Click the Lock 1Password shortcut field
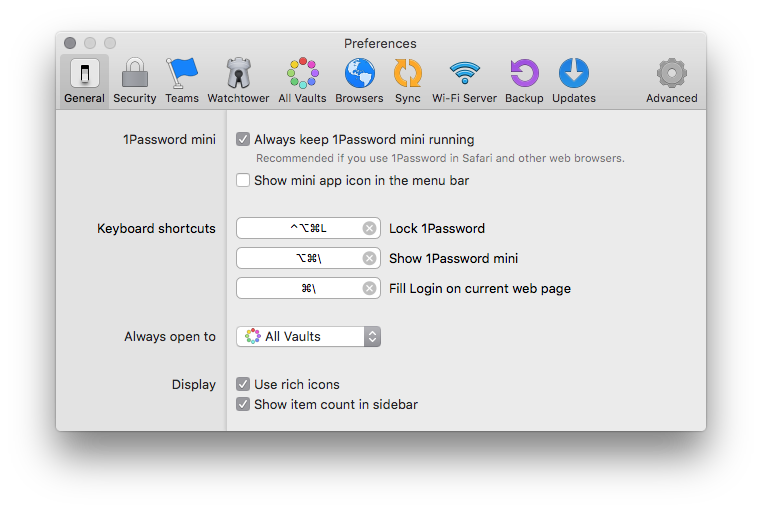Image resolution: width=762 pixels, height=511 pixels. tap(308, 228)
